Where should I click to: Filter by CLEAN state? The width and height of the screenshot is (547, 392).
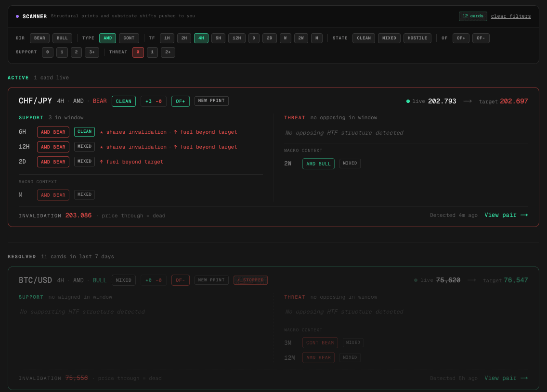click(364, 38)
